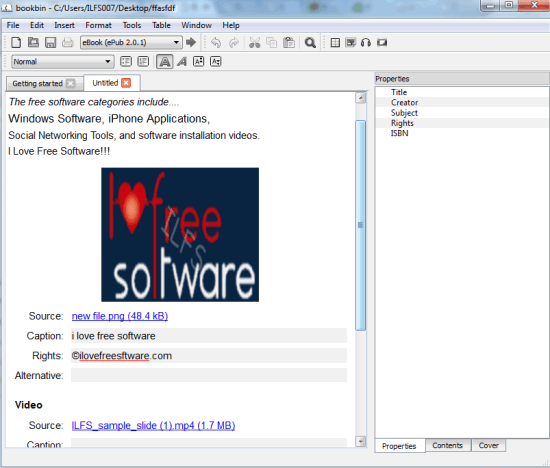Image resolution: width=550 pixels, height=468 pixels.
Task: Click the Save disk icon
Action: (x=51, y=42)
